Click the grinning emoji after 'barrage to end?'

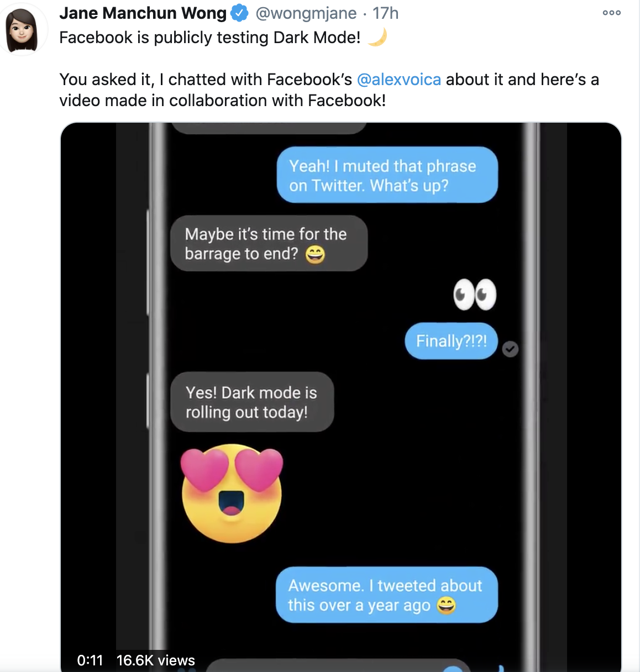click(315, 254)
